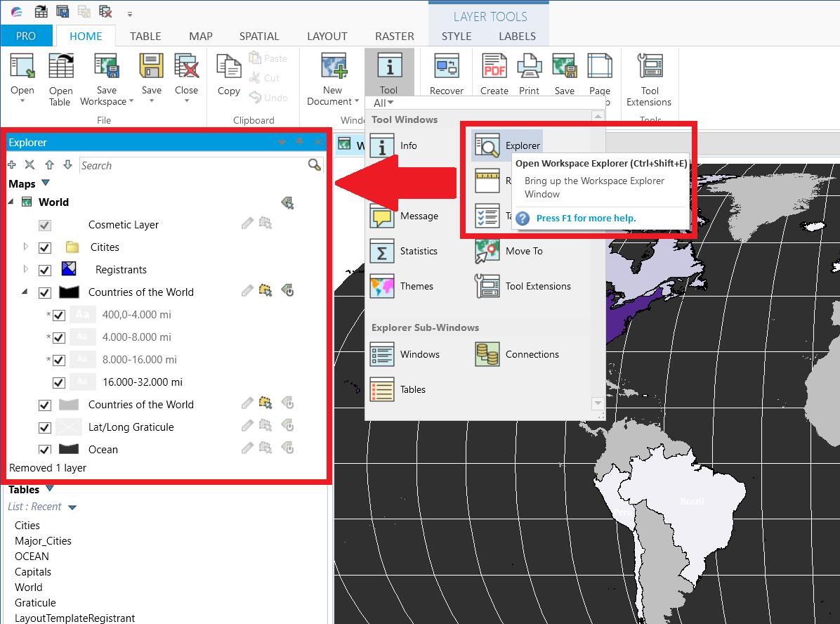Uncheck the 8.000-16.000 mi label checkbox

tap(59, 360)
